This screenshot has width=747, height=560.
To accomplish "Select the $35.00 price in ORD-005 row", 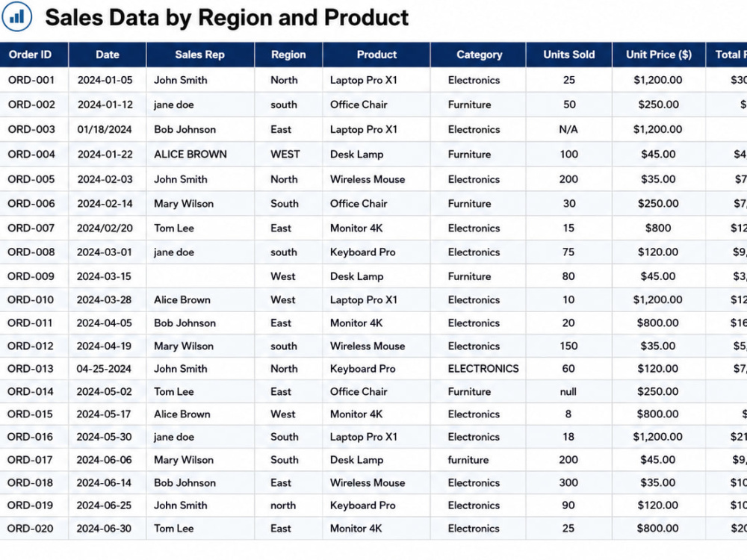I will (658, 179).
